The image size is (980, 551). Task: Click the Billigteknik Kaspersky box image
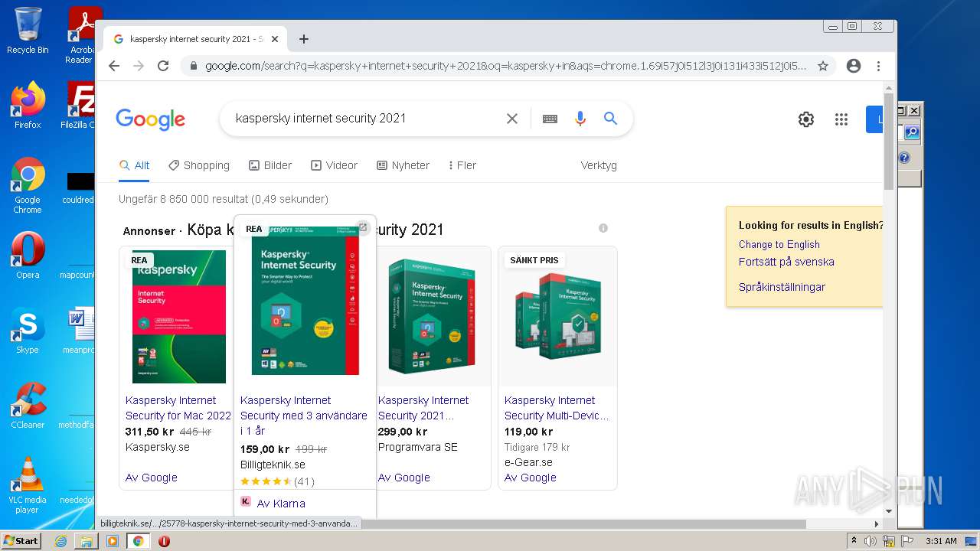(x=305, y=300)
